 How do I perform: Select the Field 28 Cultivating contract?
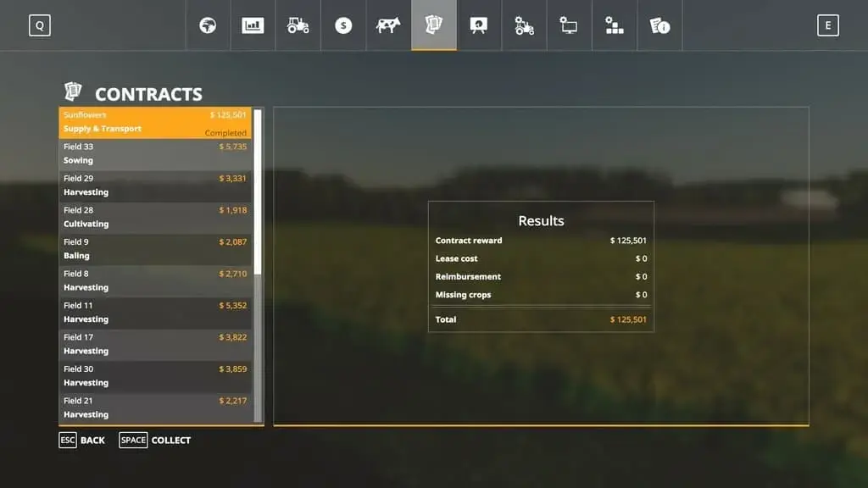tap(155, 217)
